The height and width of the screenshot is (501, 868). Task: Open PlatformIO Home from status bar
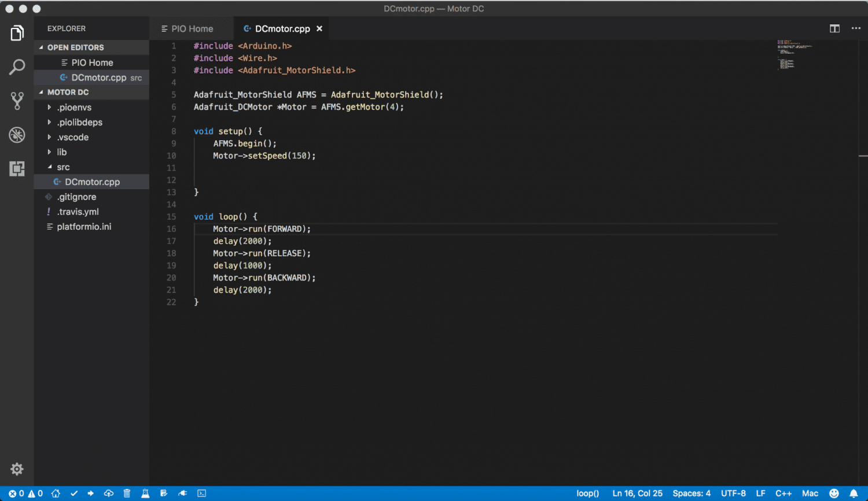pyautogui.click(x=56, y=493)
